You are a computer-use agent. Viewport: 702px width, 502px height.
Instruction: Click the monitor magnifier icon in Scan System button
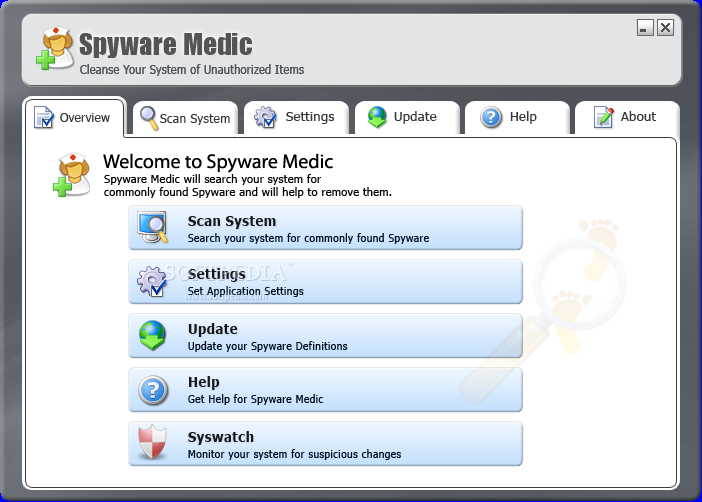point(153,227)
